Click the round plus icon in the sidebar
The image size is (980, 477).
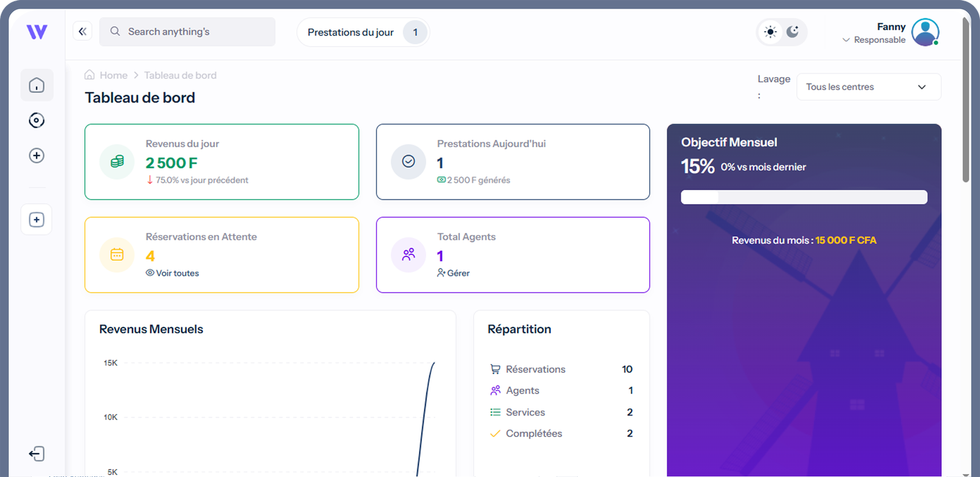click(x=37, y=156)
